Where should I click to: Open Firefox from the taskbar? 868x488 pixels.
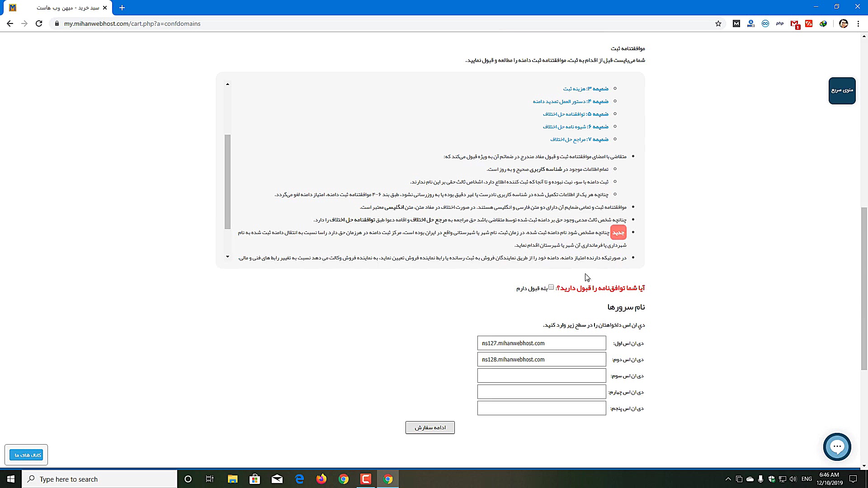321,479
